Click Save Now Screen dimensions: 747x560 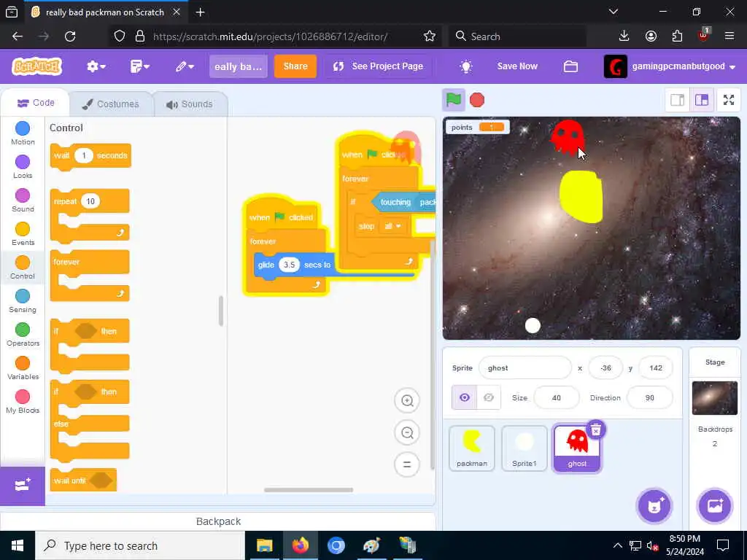[517, 66]
